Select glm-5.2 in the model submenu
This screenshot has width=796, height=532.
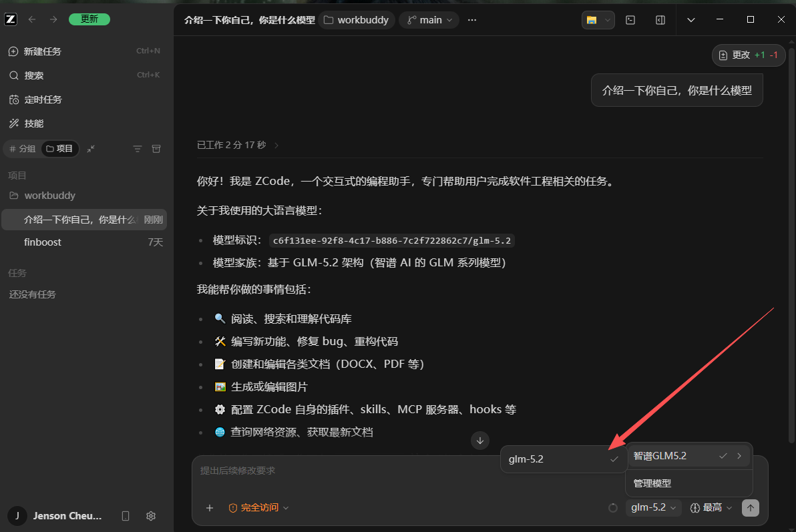pos(564,459)
